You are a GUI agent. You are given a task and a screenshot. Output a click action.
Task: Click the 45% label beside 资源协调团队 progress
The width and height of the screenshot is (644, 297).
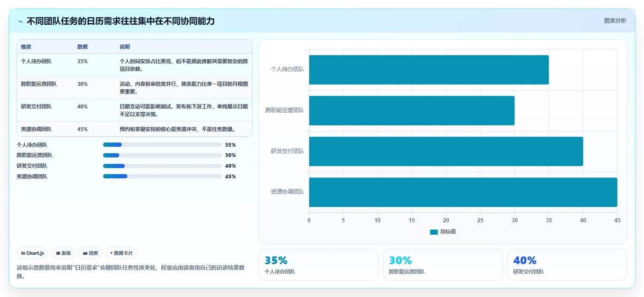[x=230, y=177]
